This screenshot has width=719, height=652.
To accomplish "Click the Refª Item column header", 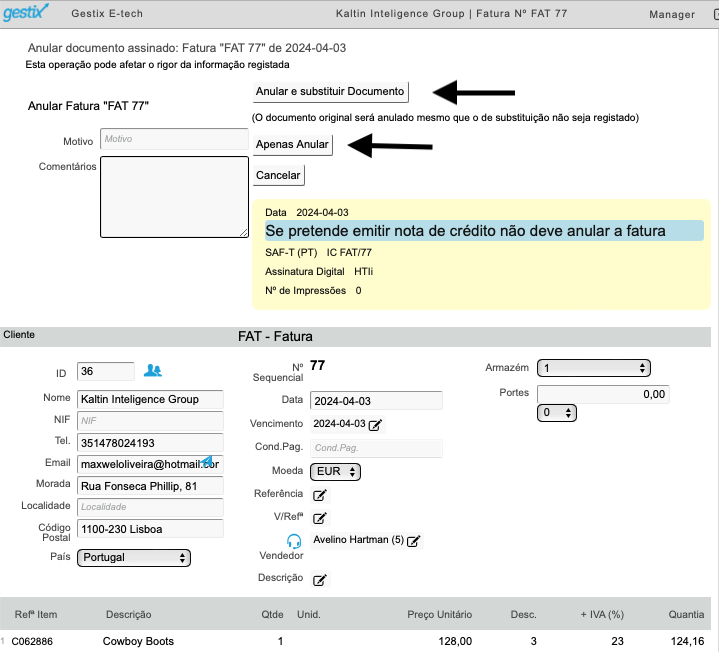I will coord(36,615).
